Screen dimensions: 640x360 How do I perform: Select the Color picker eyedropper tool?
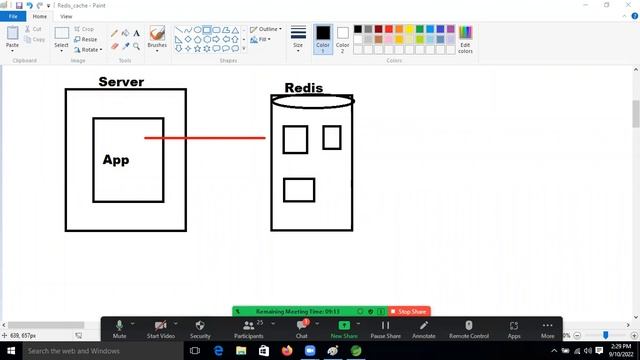coord(125,47)
